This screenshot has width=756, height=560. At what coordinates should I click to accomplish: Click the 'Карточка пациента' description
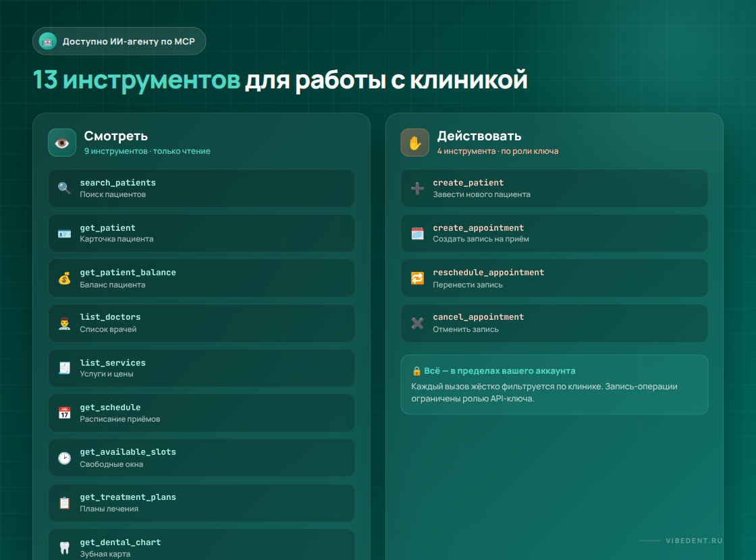point(117,239)
